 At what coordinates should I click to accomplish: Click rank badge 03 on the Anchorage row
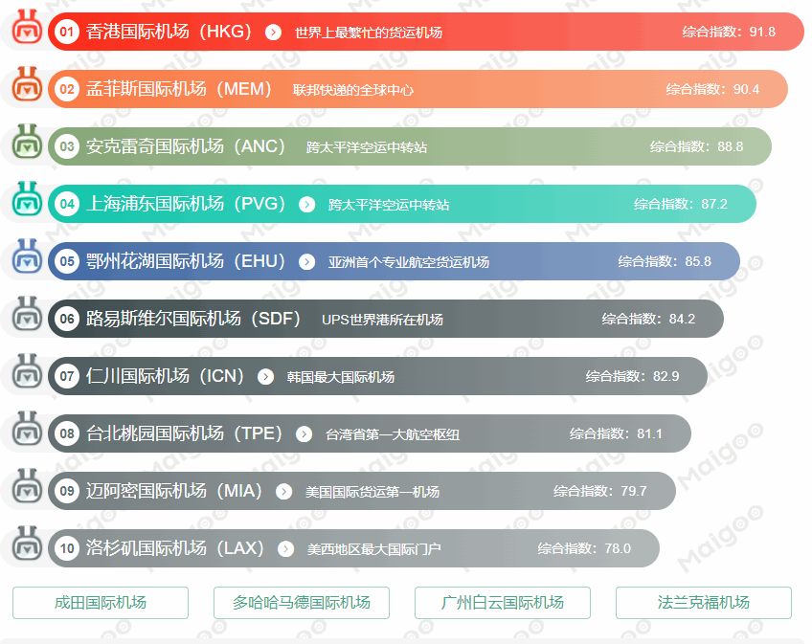(x=67, y=146)
